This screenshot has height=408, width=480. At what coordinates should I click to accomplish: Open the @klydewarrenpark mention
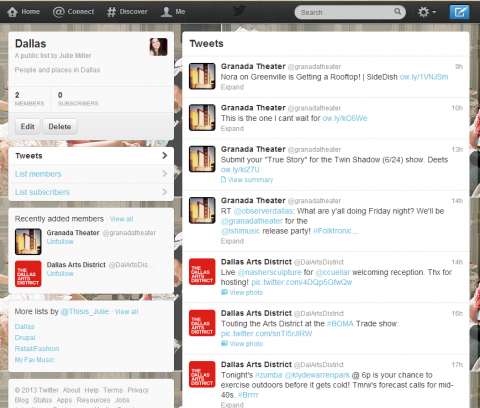click(317, 375)
